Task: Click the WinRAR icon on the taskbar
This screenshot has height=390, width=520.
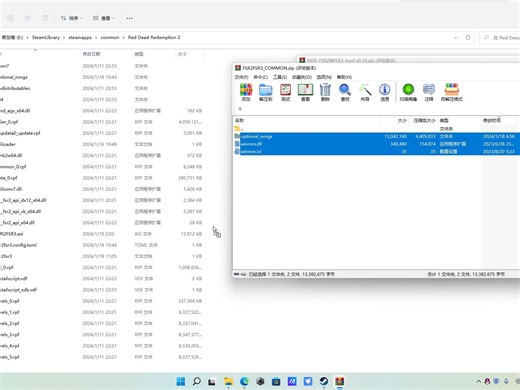Action: (x=340, y=381)
